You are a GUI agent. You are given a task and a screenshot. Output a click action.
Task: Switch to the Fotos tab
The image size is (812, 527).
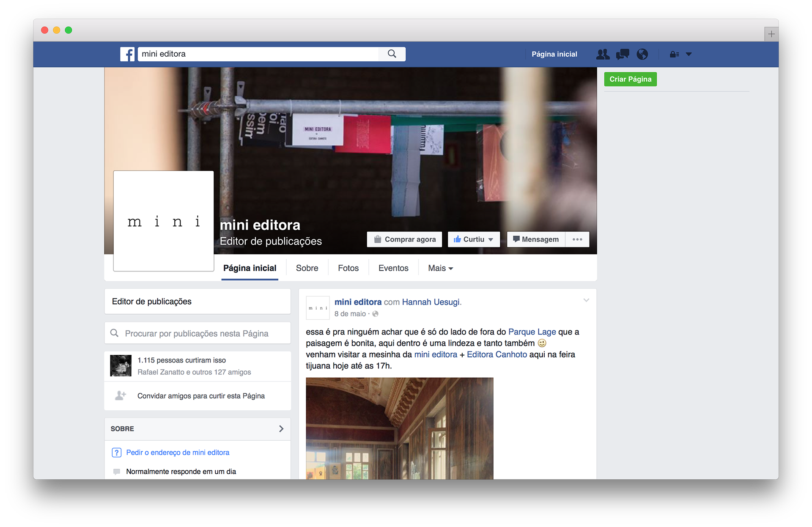[x=348, y=268]
